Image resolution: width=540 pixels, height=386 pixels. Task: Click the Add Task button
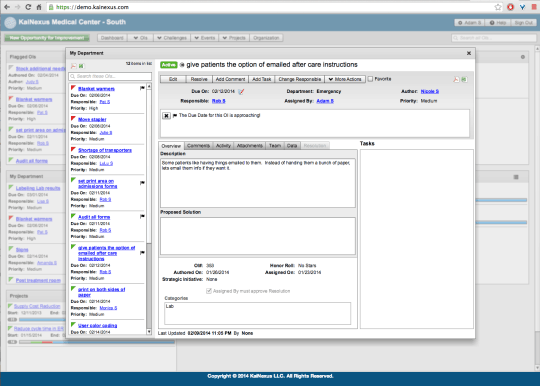262,79
